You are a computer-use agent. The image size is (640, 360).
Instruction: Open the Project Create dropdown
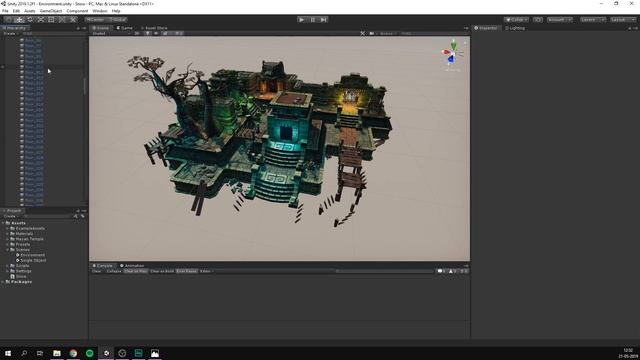(10, 216)
